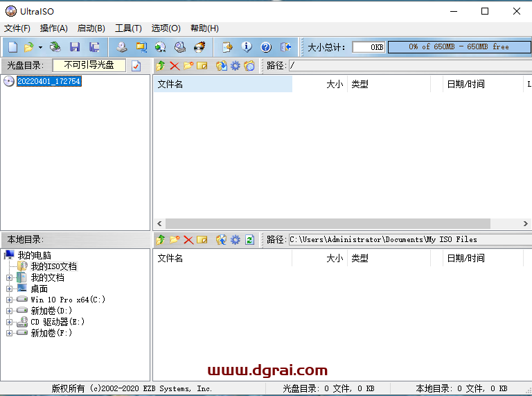The height and width of the screenshot is (396, 532).
Task: Expand the 桌面 tree node
Action: click(x=9, y=289)
